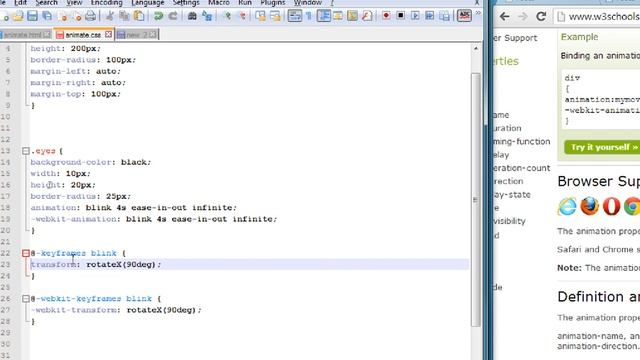
Task: Click the 'transform: rotateX(90deg);' code line
Action: pyautogui.click(x=96, y=264)
